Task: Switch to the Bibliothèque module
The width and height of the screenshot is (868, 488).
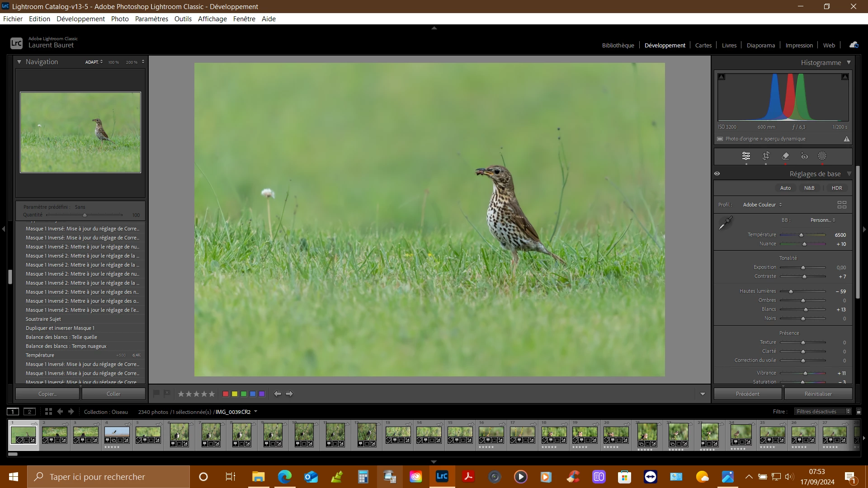Action: (x=618, y=45)
